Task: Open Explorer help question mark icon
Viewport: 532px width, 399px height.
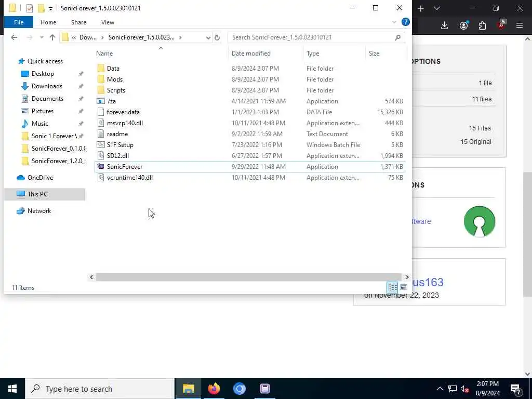Action: click(405, 22)
